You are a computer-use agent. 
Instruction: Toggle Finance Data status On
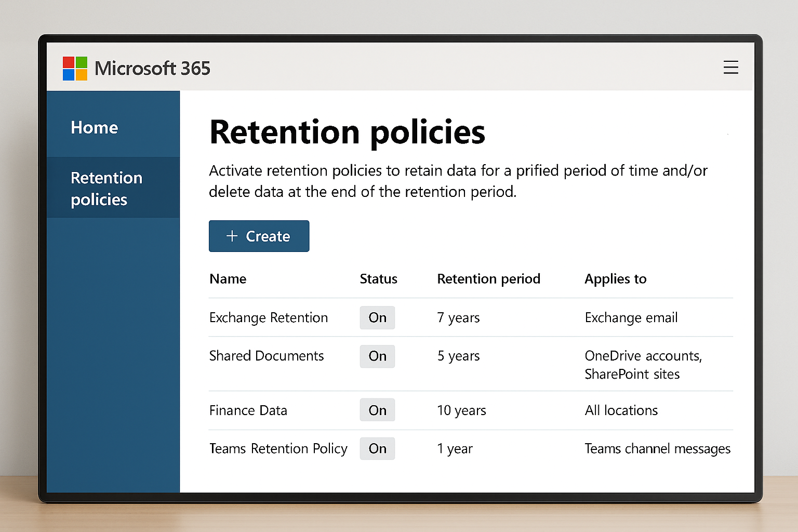coord(377,410)
